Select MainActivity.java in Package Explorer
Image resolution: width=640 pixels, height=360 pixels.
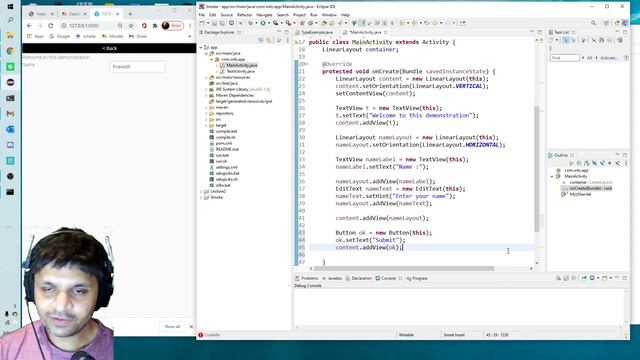coord(241,65)
